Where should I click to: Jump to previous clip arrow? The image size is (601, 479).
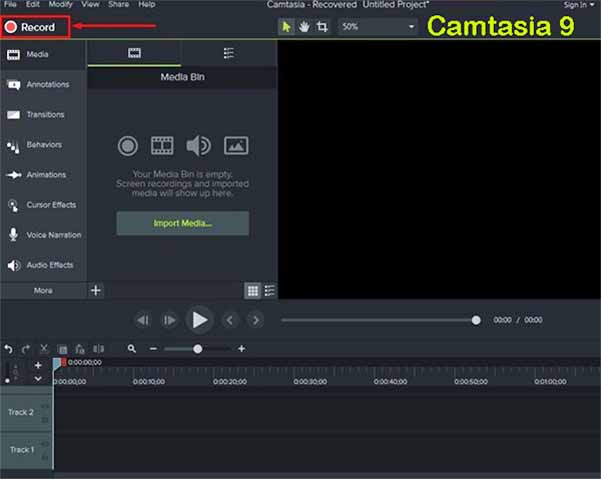230,320
